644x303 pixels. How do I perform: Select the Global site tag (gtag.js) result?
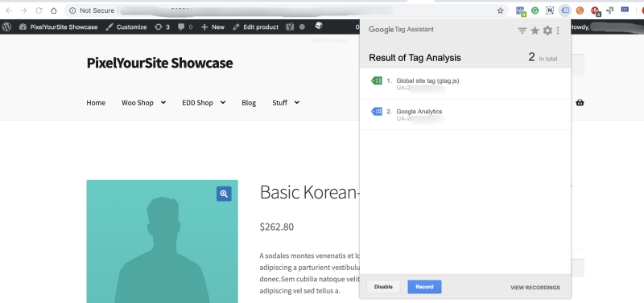point(465,84)
